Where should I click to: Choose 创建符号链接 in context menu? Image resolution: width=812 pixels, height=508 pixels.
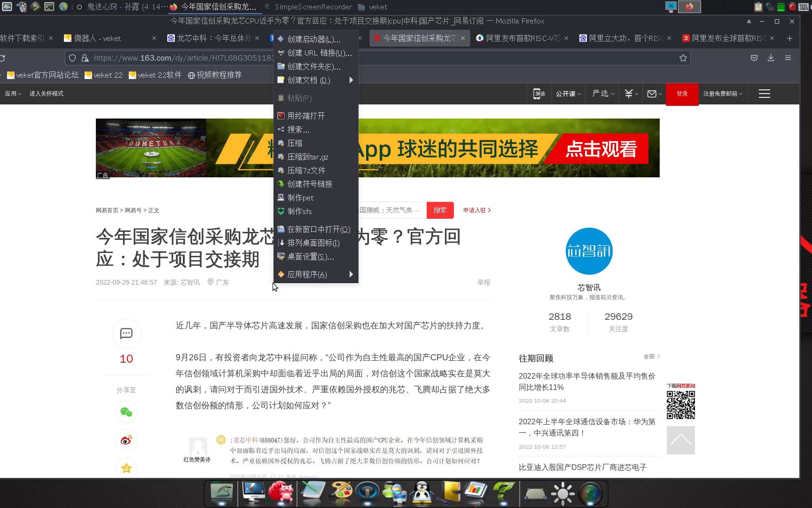tap(316, 184)
